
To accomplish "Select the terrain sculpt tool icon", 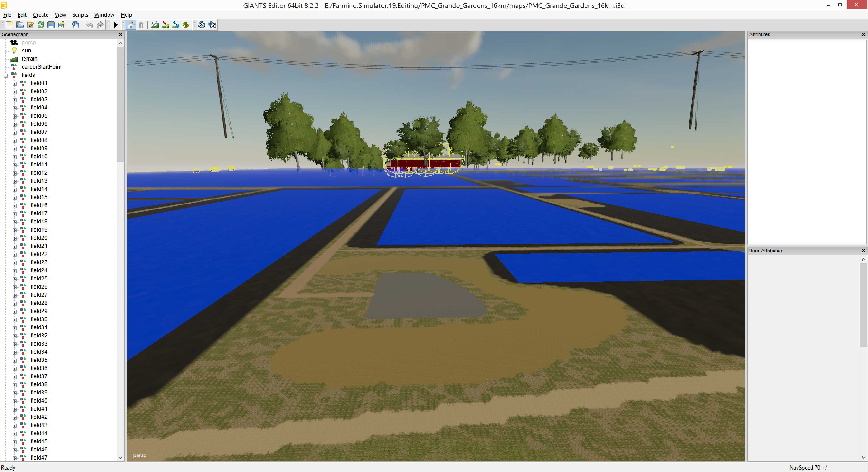I will [x=155, y=25].
